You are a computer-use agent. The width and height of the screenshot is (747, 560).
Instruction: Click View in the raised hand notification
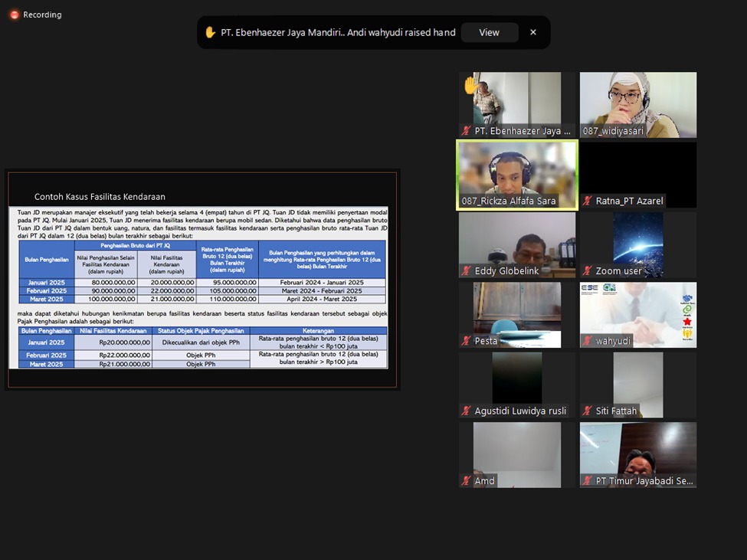coord(489,32)
